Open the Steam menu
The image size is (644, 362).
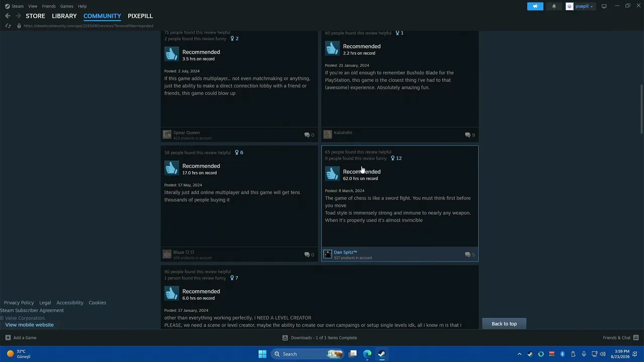(x=18, y=6)
